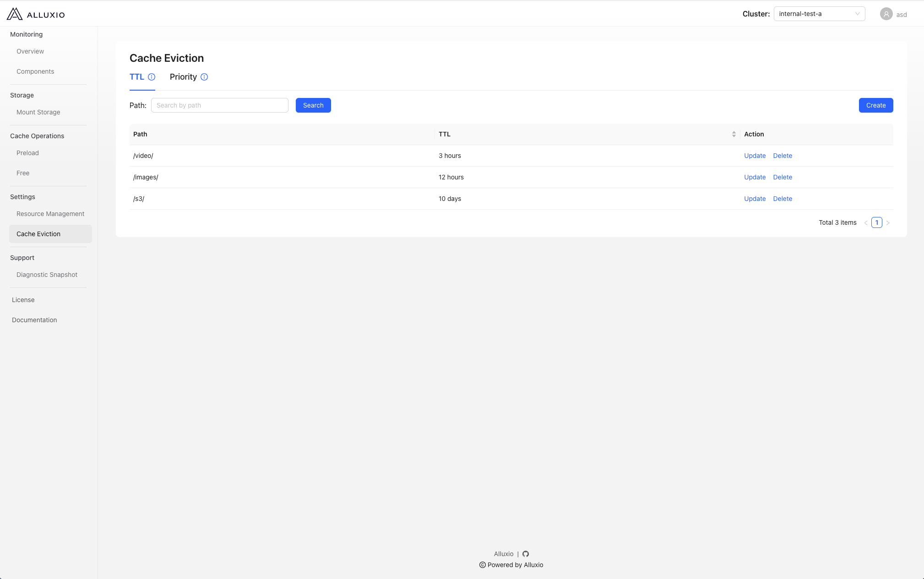Open Mount Storage in sidebar
The height and width of the screenshot is (579, 924).
click(x=38, y=112)
